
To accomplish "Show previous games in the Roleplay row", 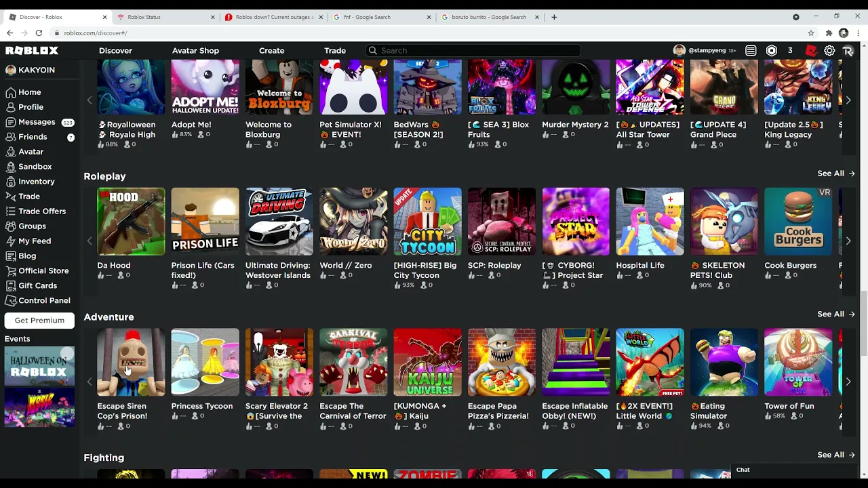I will point(89,241).
